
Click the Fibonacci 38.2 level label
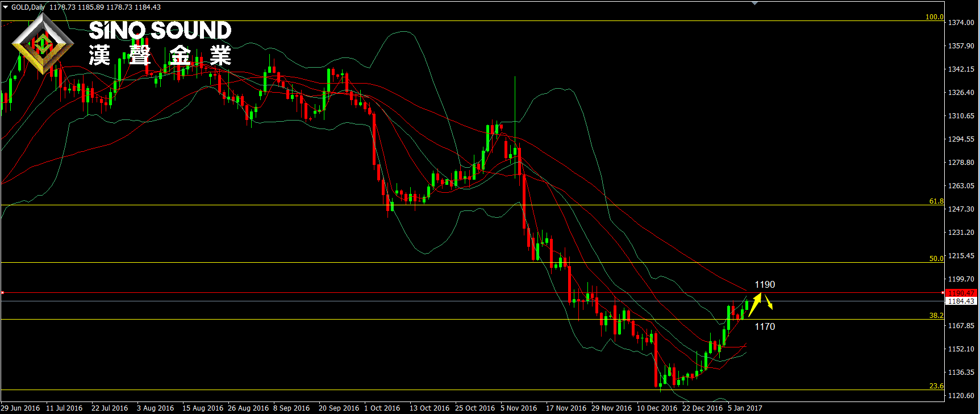(x=936, y=316)
